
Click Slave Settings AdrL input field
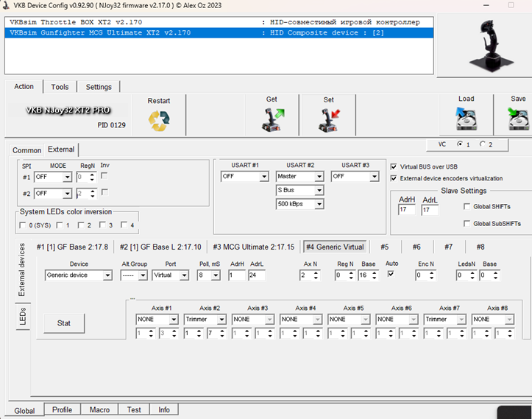(430, 209)
